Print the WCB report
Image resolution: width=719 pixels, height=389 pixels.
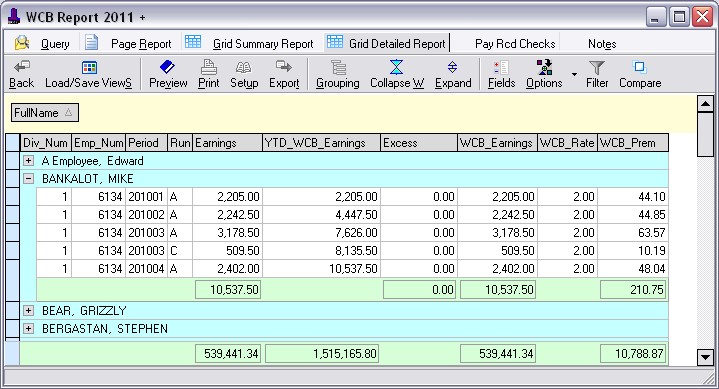[209, 74]
